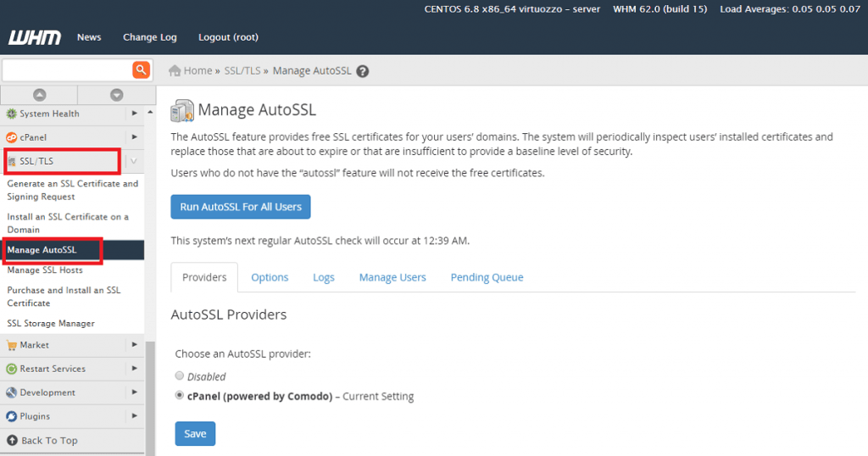Click the blue Save button
Screen dimensions: 868x456
click(x=195, y=433)
